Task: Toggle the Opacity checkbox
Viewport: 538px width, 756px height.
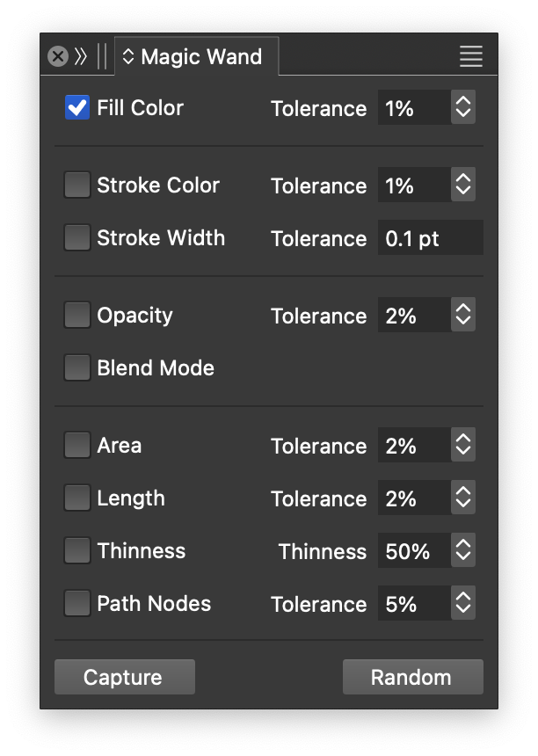Action: [77, 316]
